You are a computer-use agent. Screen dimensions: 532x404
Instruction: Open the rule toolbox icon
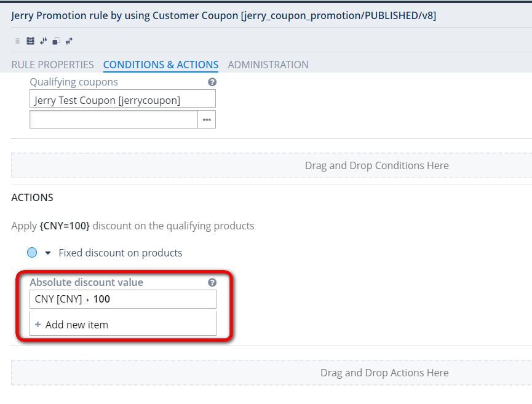tap(30, 41)
